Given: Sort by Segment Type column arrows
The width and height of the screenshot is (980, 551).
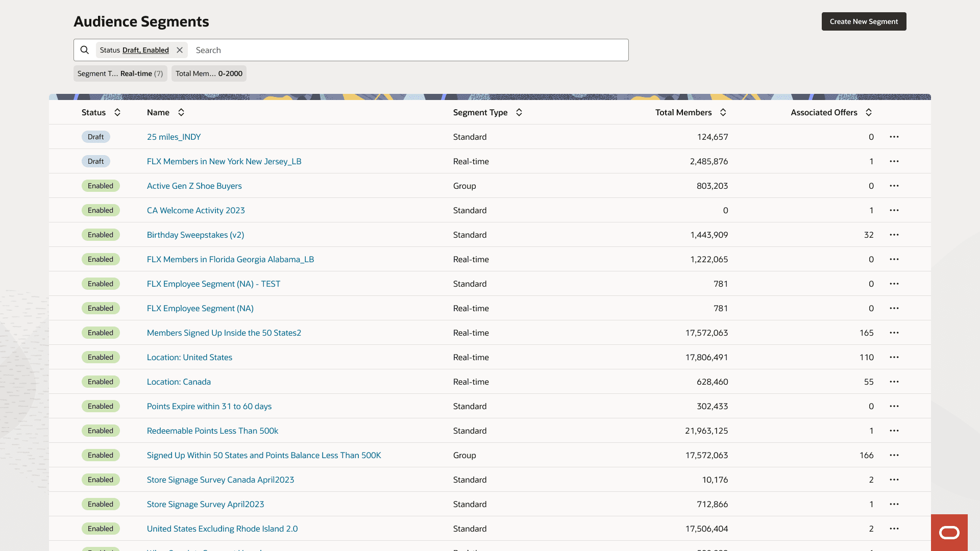Looking at the screenshot, I should [x=519, y=112].
